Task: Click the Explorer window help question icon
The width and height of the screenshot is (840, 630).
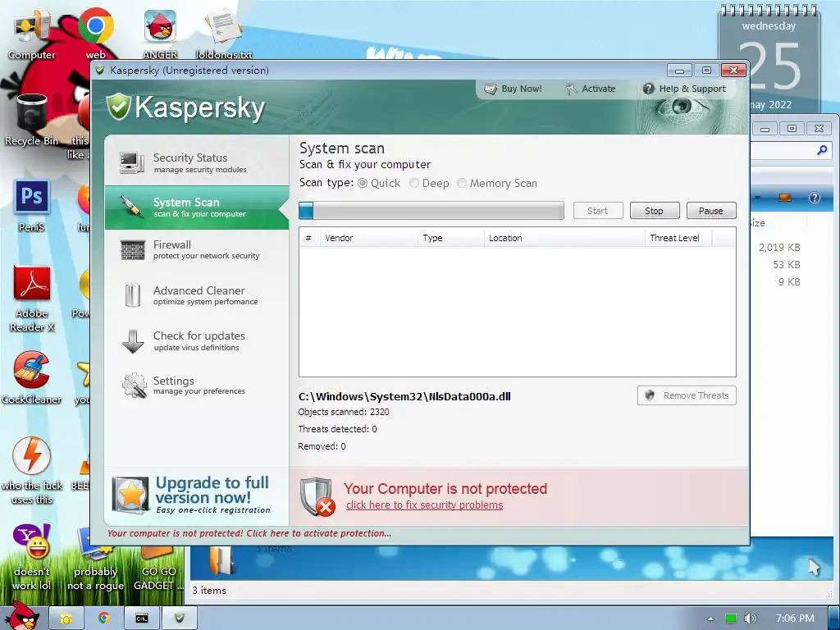Action: (x=815, y=198)
